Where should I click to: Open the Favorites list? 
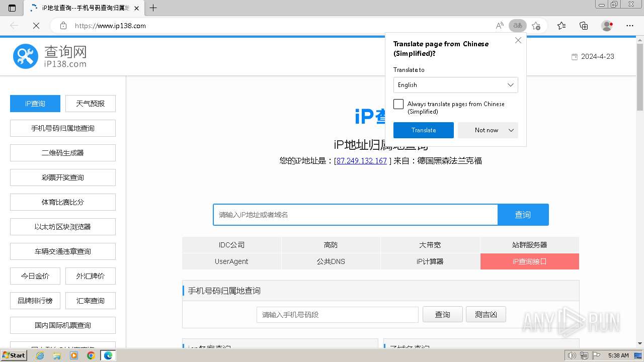tap(561, 26)
